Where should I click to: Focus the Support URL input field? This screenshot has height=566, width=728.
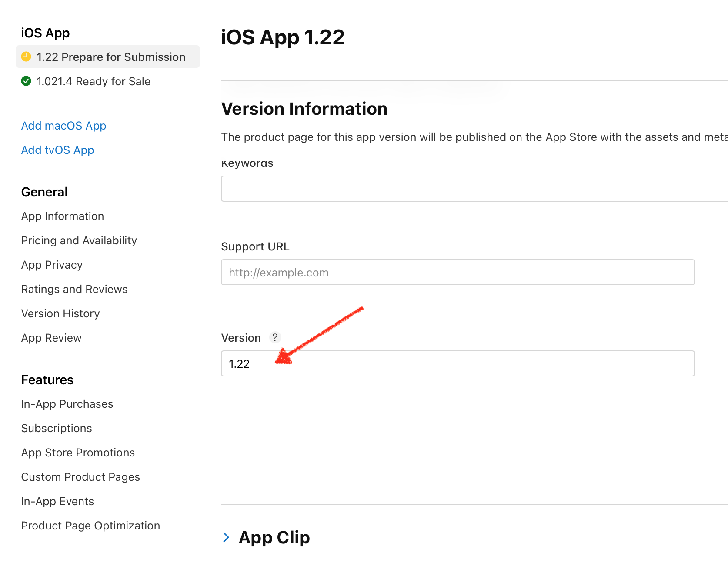point(458,272)
